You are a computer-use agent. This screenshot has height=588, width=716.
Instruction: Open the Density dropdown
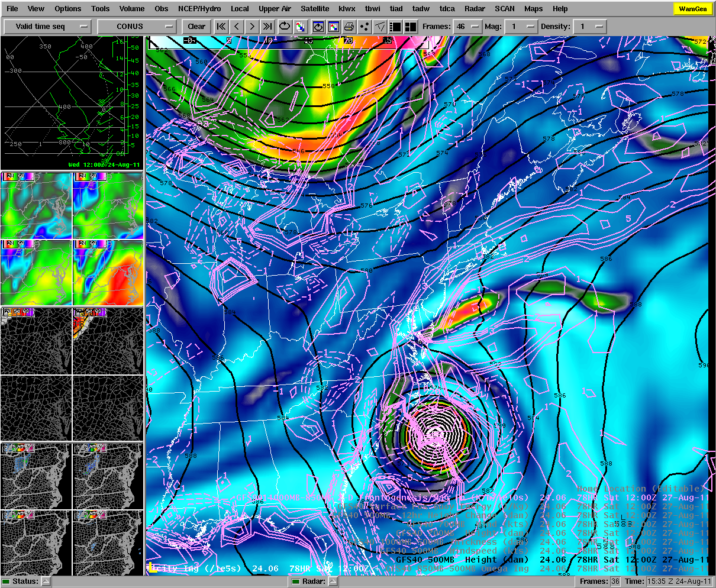coord(591,27)
